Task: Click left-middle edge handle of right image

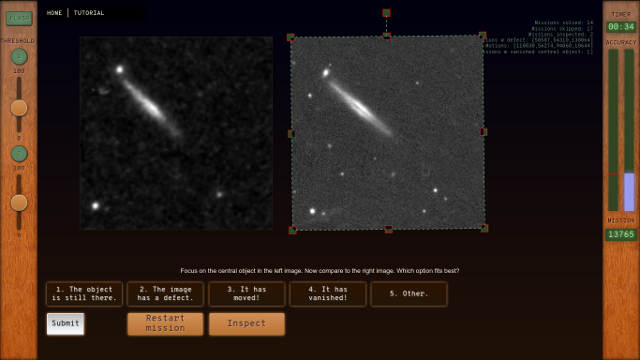Action: [x=292, y=134]
